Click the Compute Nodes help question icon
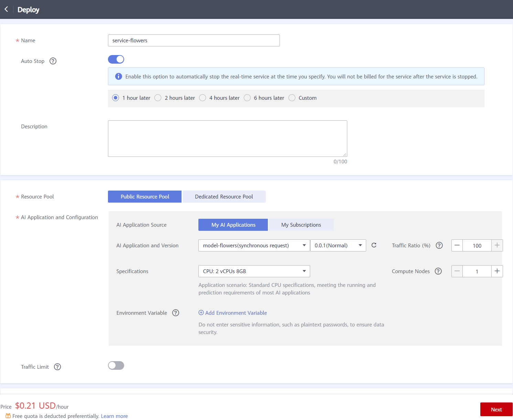The height and width of the screenshot is (420, 513). point(438,271)
